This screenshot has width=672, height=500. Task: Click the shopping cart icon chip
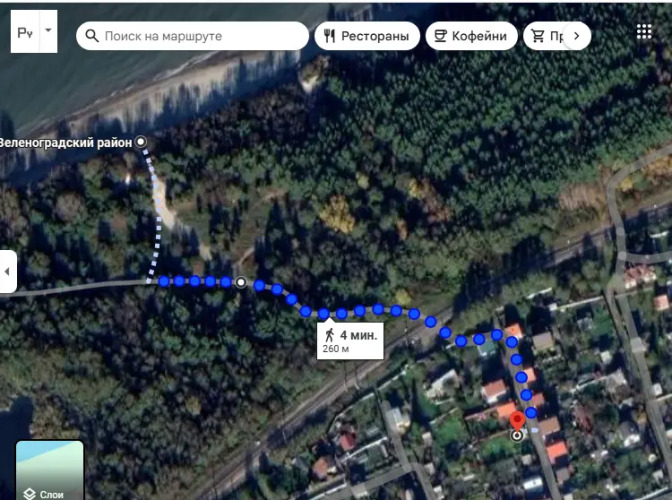538,36
